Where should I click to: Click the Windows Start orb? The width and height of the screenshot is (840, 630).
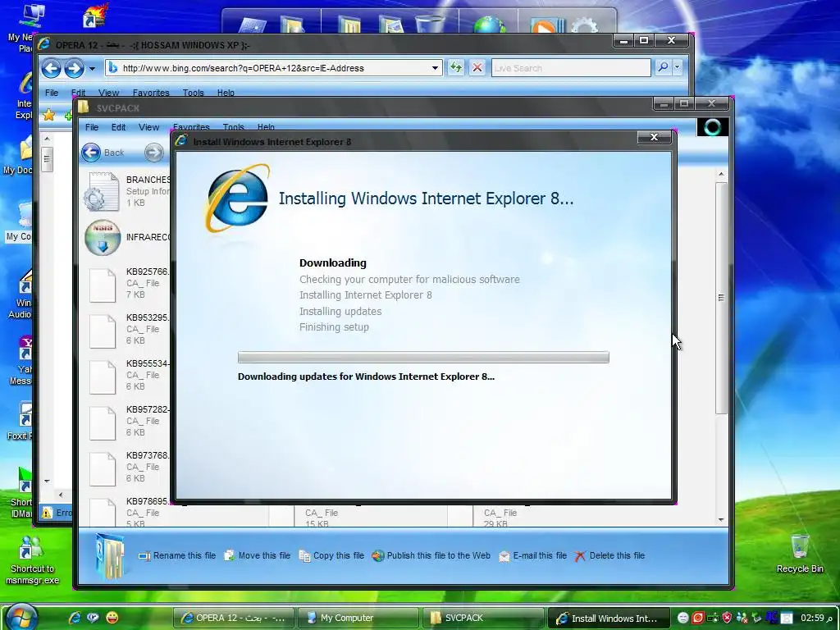[21, 617]
